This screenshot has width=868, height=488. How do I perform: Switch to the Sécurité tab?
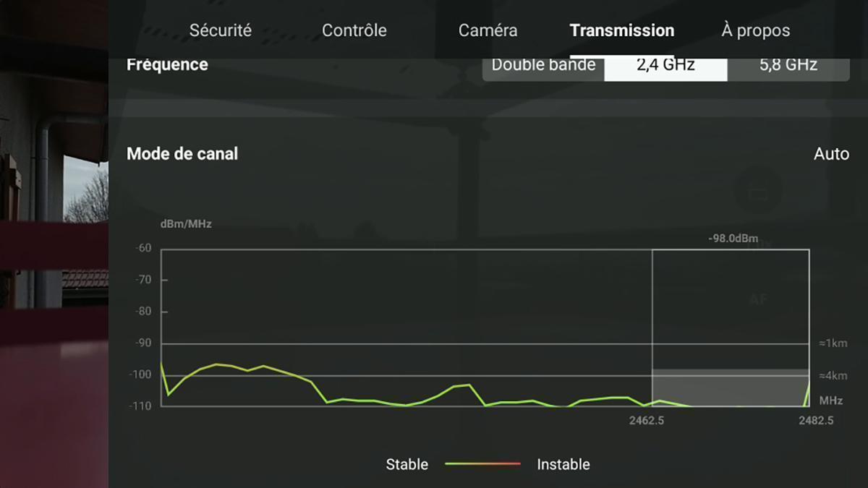tap(221, 30)
